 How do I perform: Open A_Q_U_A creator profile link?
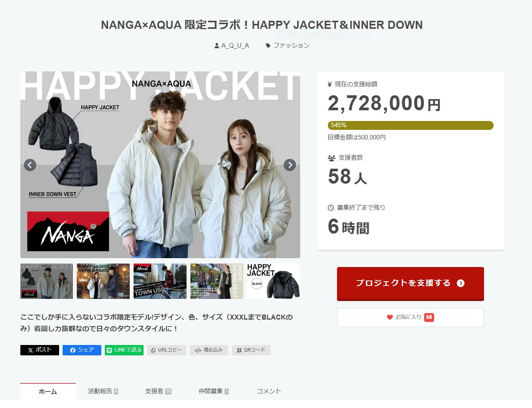(232, 45)
